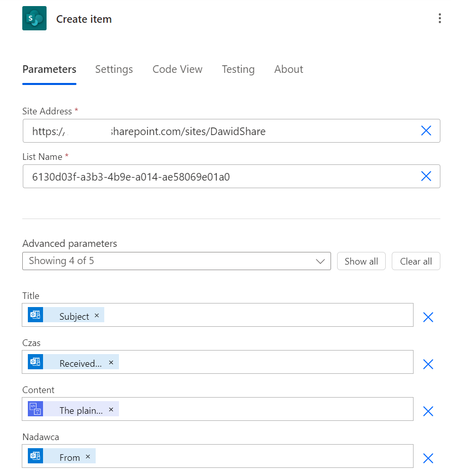This screenshot has width=451, height=476.
Task: Remove the Czas parameter row
Action: 428,364
